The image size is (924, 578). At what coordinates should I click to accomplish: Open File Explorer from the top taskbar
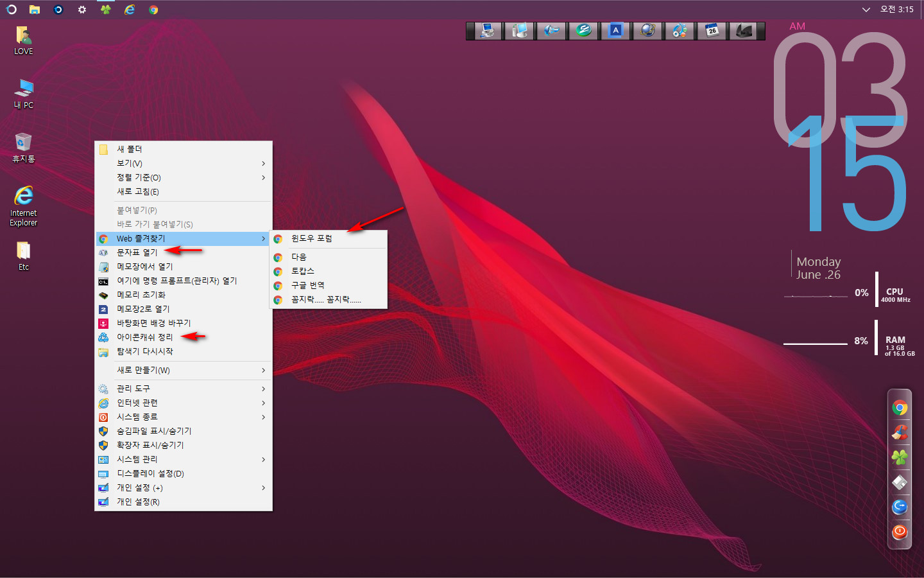click(x=35, y=10)
